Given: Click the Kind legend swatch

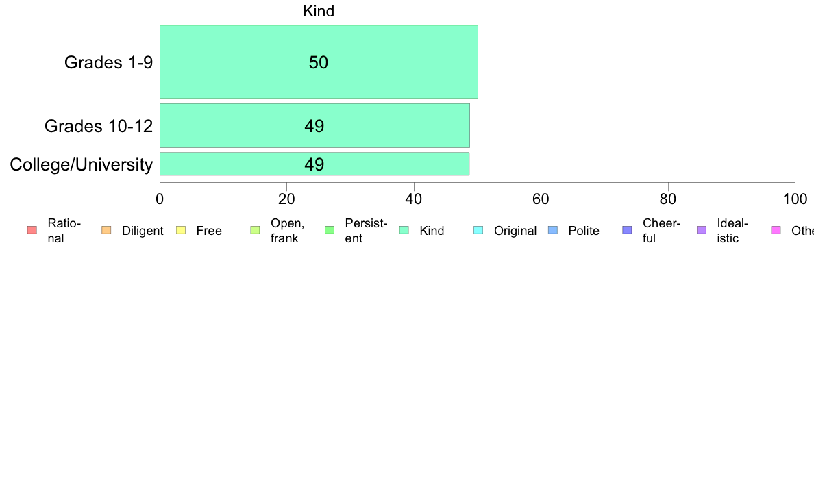Looking at the screenshot, I should point(404,231).
